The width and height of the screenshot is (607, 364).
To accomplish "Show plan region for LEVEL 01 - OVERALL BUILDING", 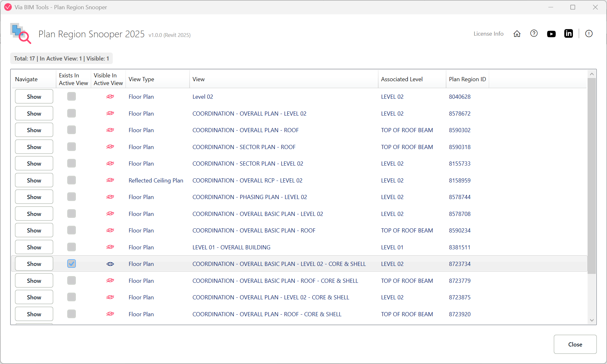I will pyautogui.click(x=34, y=247).
